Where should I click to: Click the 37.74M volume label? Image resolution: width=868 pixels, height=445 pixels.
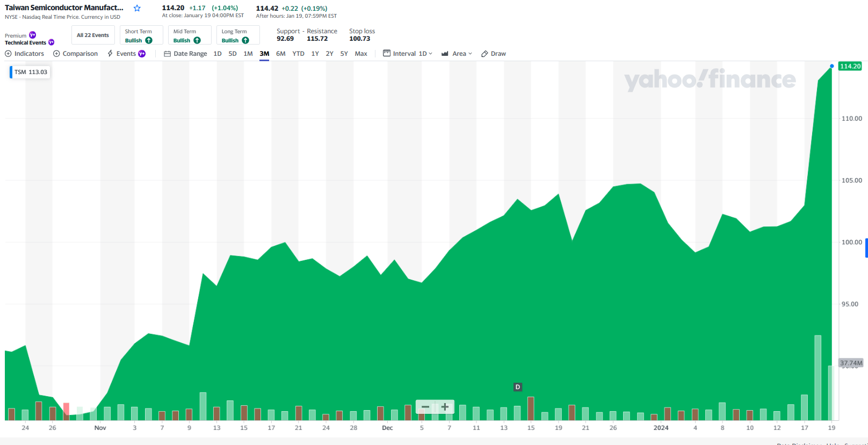(x=851, y=363)
